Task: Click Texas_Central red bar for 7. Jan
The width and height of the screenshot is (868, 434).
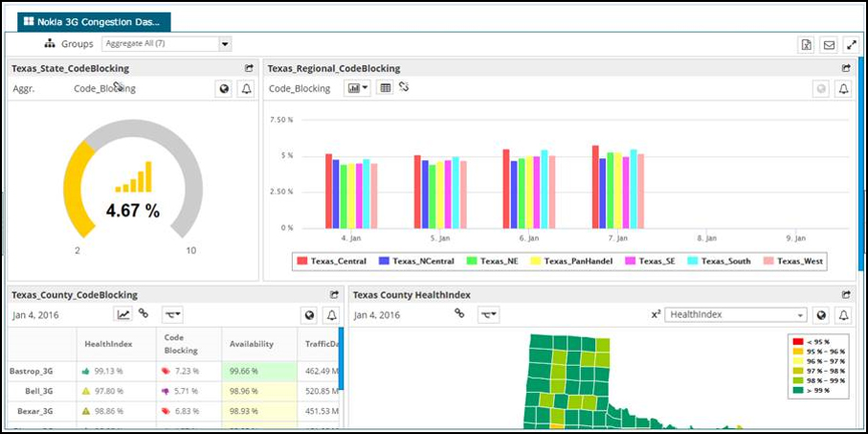Action: tap(595, 187)
